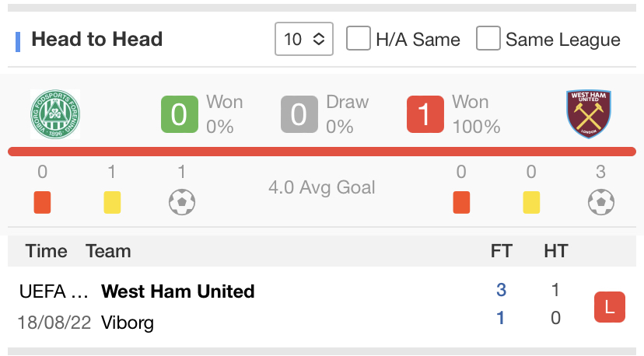Click the red 1 Won badge
The width and height of the screenshot is (644, 356).
coord(425,114)
